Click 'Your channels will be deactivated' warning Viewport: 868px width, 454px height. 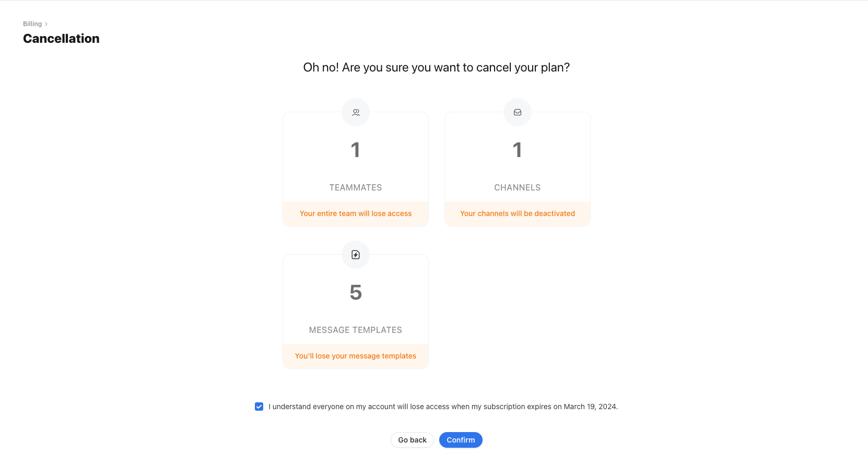(517, 213)
